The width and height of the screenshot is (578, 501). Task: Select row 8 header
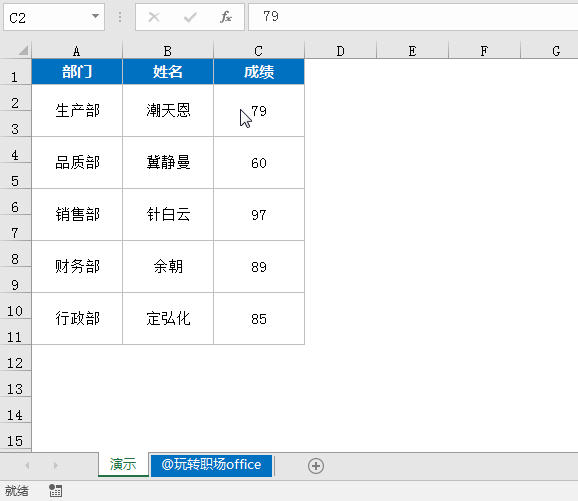(x=15, y=254)
